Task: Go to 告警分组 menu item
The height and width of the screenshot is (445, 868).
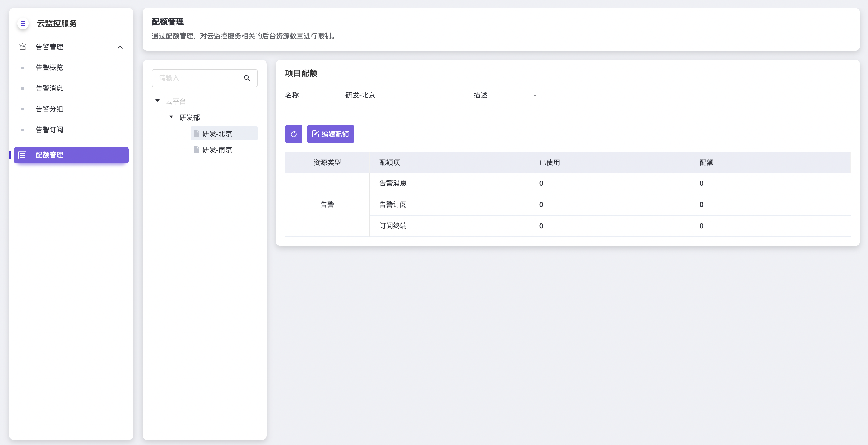Action: click(x=49, y=109)
